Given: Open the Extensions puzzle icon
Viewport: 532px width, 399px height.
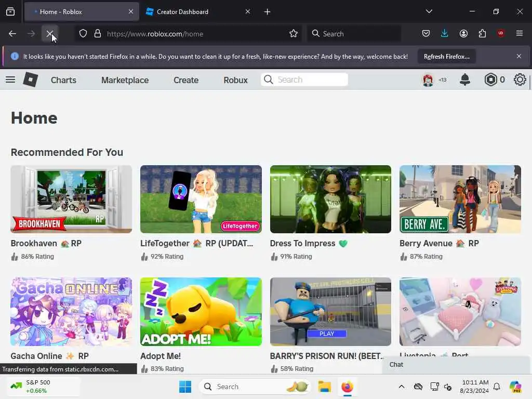Looking at the screenshot, I should pos(482,33).
